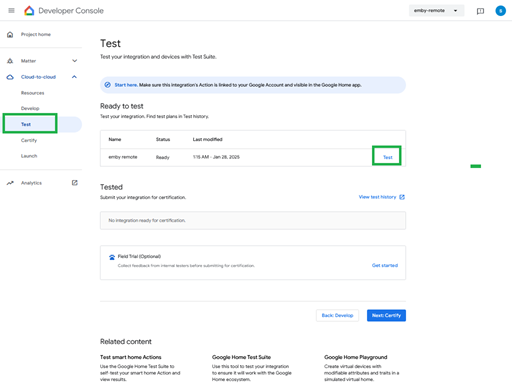Click the Project home house icon

pyautogui.click(x=10, y=34)
